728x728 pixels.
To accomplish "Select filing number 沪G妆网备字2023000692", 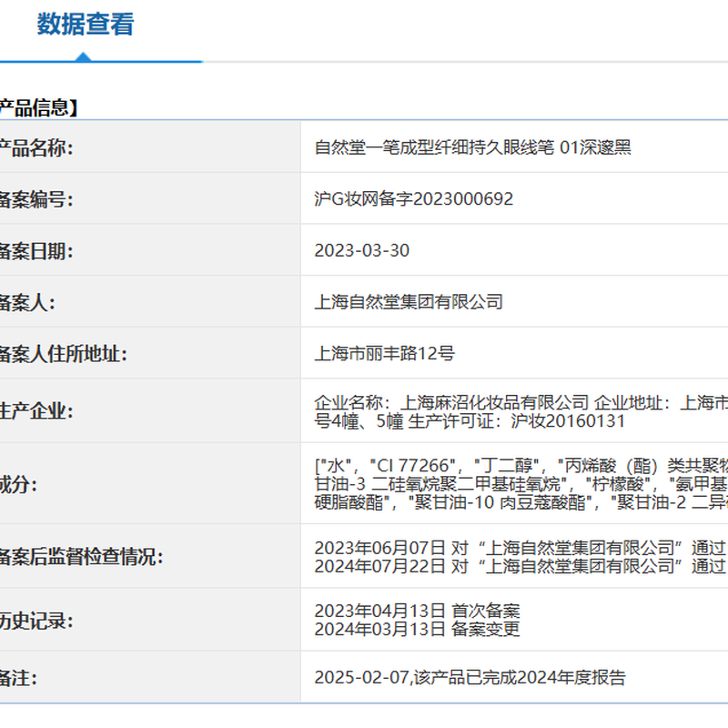I will click(413, 199).
